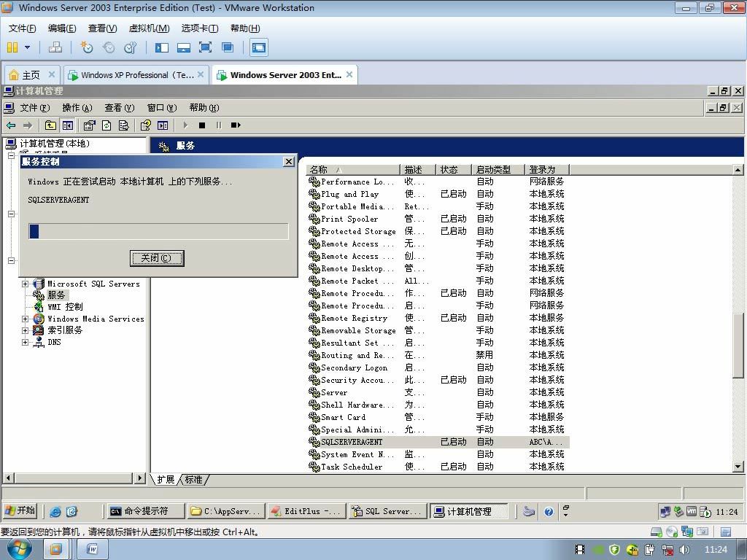The image size is (747, 560).
Task: Click the export list toolbar icon
Action: pos(123,125)
